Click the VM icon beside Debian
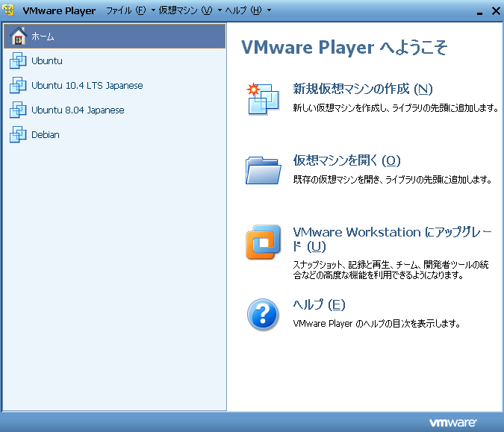This screenshot has width=504, height=432. (x=18, y=134)
